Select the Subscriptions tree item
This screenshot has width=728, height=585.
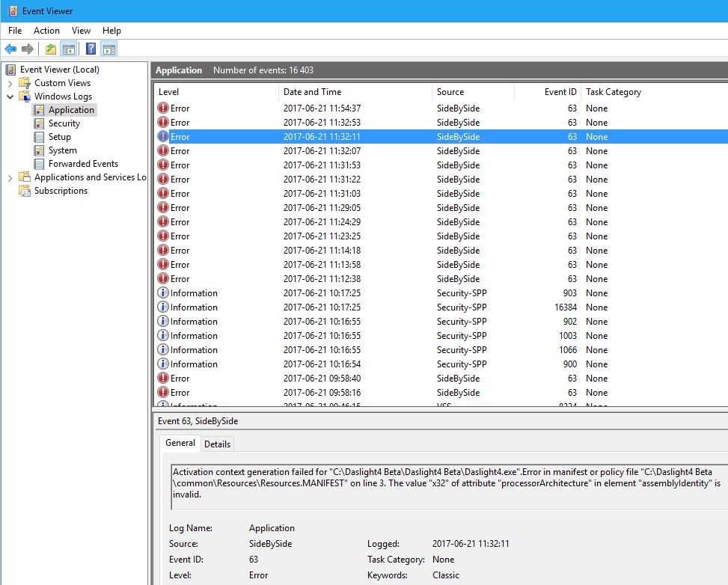pos(61,191)
